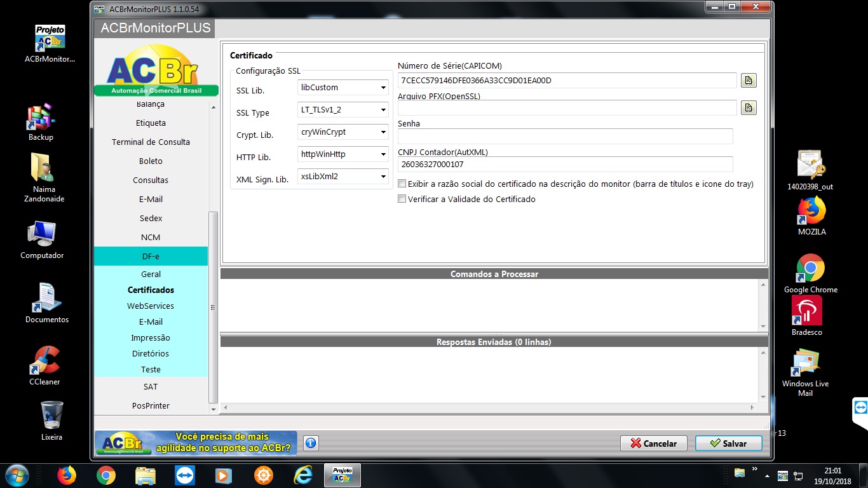
Task: Enable Verificar a Validade do Certificado
Action: coord(402,199)
